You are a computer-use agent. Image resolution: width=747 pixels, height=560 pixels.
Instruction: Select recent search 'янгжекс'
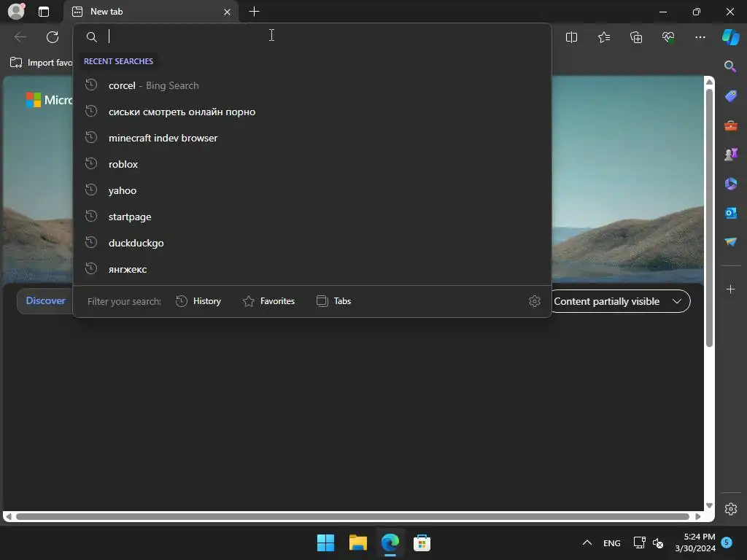point(312,269)
